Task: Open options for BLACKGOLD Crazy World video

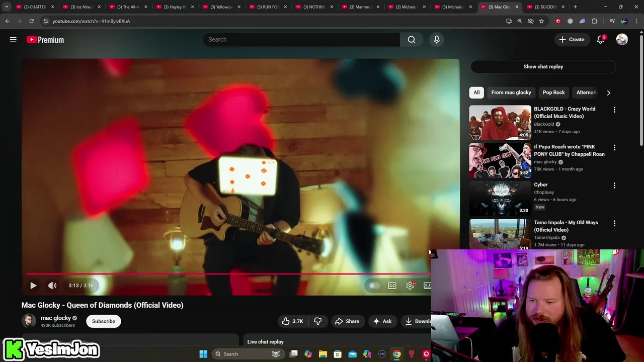Action: (614, 110)
